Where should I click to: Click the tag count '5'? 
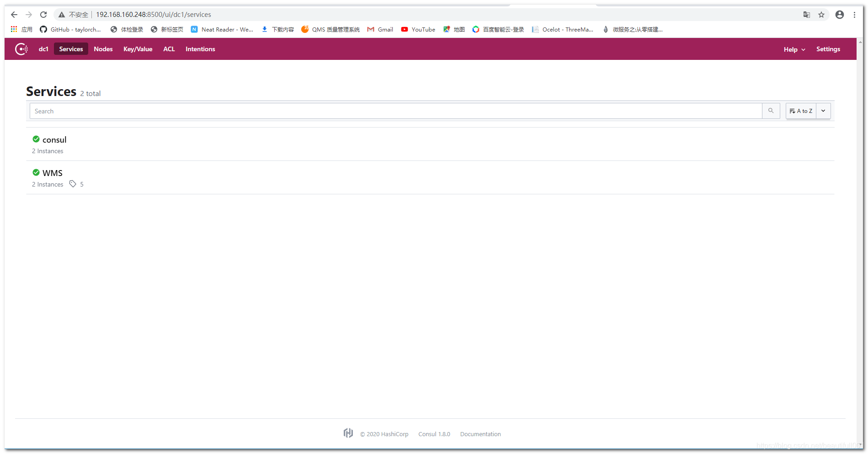pos(82,184)
